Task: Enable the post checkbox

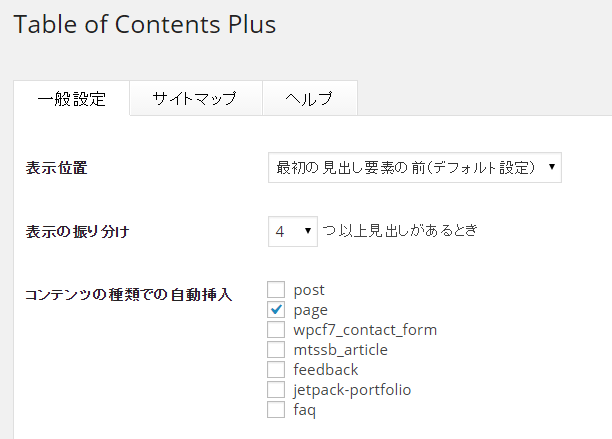Action: (x=277, y=290)
